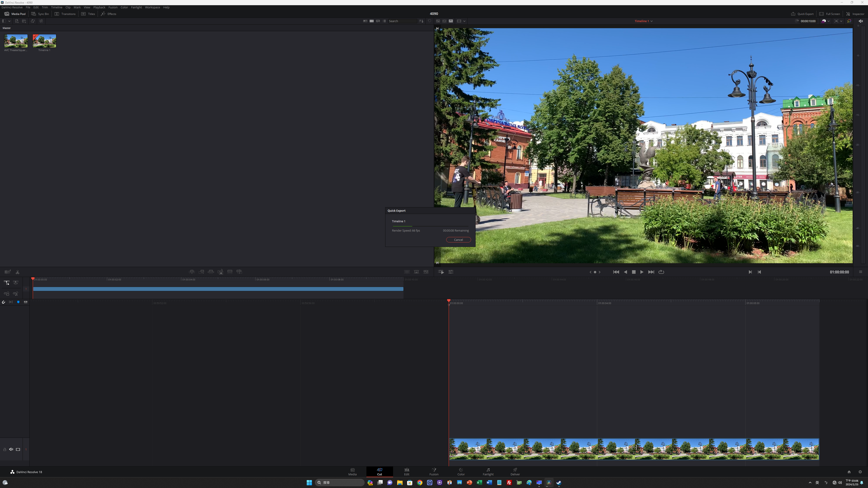
Task: Switch to the Edit page
Action: click(407, 472)
